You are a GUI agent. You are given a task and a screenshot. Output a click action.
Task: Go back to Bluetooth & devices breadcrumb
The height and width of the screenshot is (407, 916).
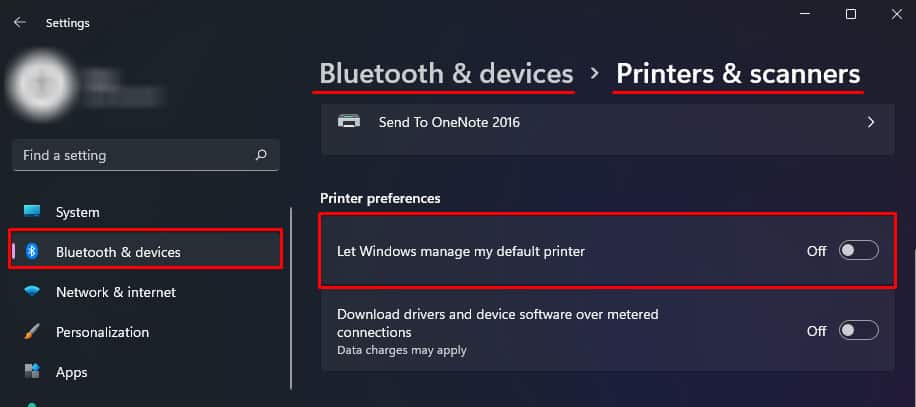[x=446, y=74]
